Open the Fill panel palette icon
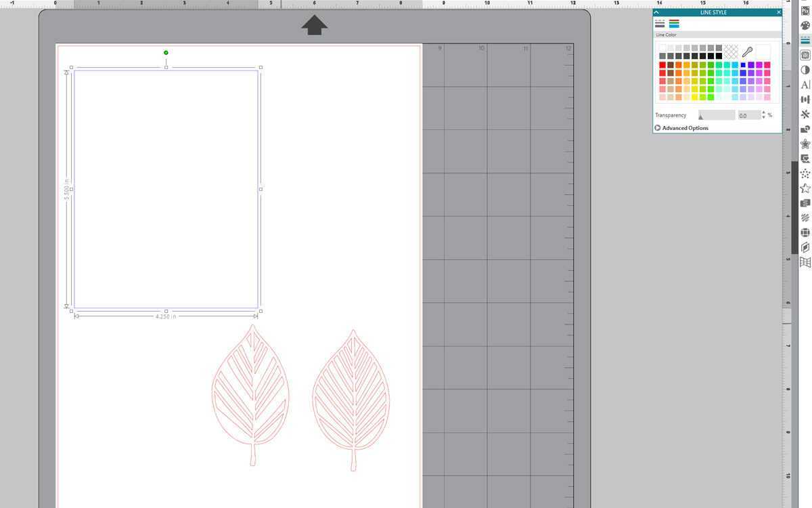Viewport: 812px width, 508px height. tap(805, 26)
